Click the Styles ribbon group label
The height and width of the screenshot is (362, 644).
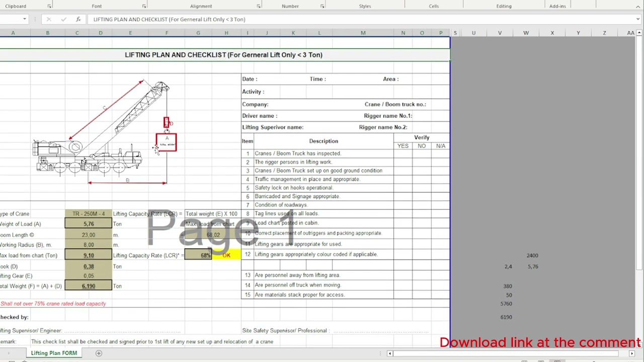coord(365,6)
